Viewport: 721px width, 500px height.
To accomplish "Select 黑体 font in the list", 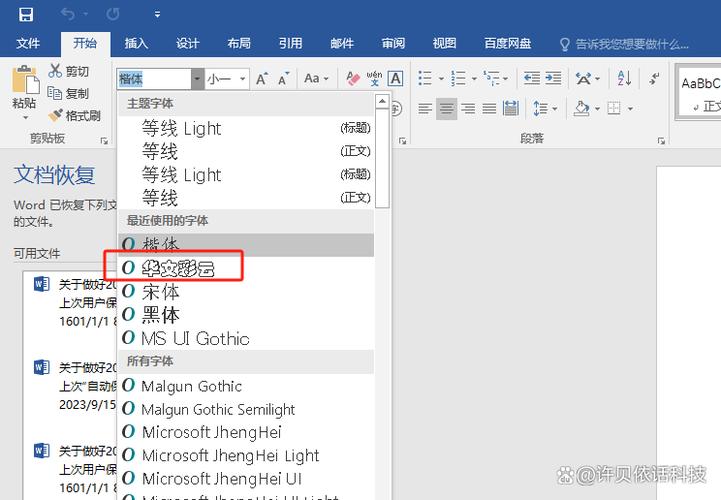I will tap(246, 315).
